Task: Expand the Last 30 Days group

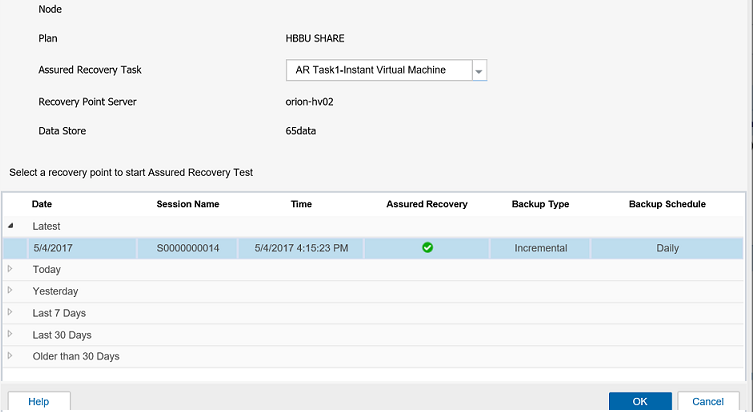Action: point(10,334)
